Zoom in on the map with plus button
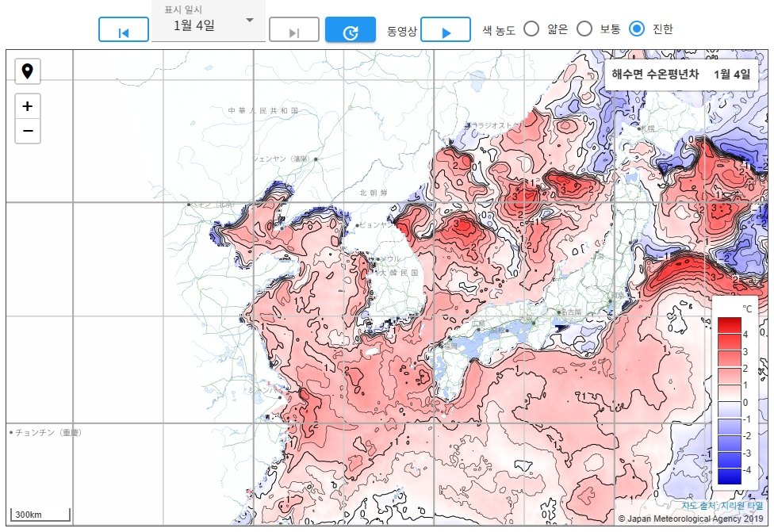774x532 pixels. (28, 106)
